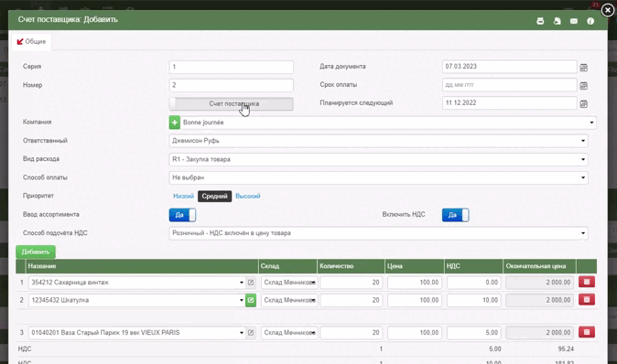The width and height of the screenshot is (617, 364).
Task: Click Планируется следующий field 11.12.2022
Action: pos(510,103)
